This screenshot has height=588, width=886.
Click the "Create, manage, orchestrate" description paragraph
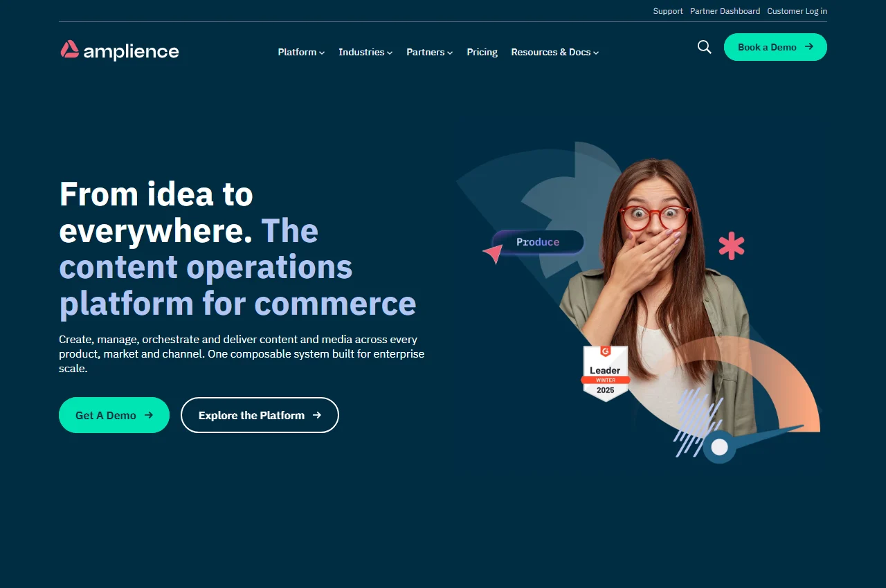242,354
